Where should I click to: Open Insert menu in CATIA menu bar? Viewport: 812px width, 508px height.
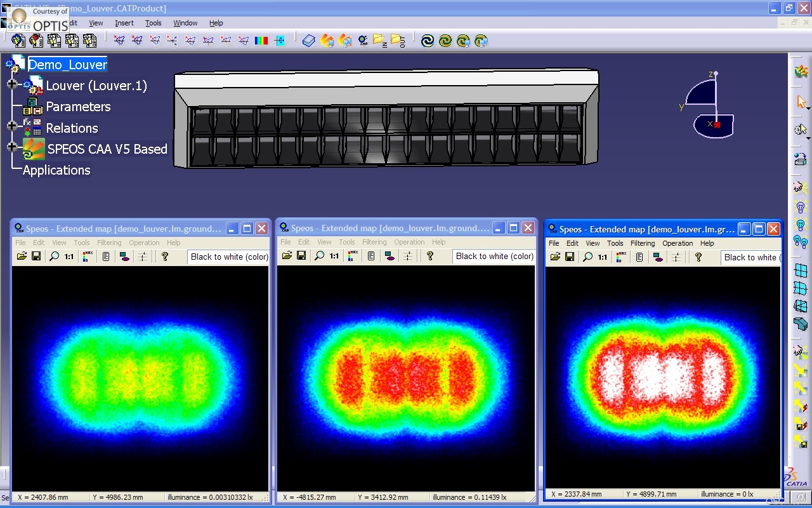pyautogui.click(x=124, y=23)
